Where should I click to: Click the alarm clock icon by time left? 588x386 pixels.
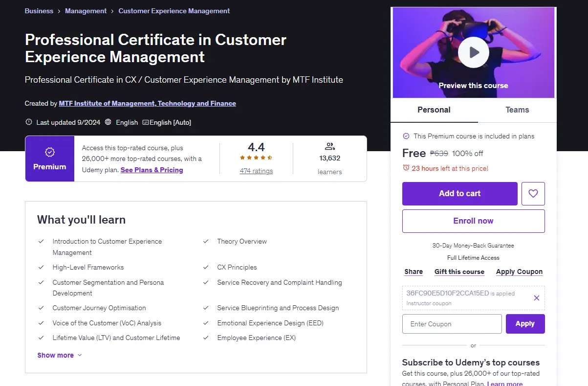[406, 168]
